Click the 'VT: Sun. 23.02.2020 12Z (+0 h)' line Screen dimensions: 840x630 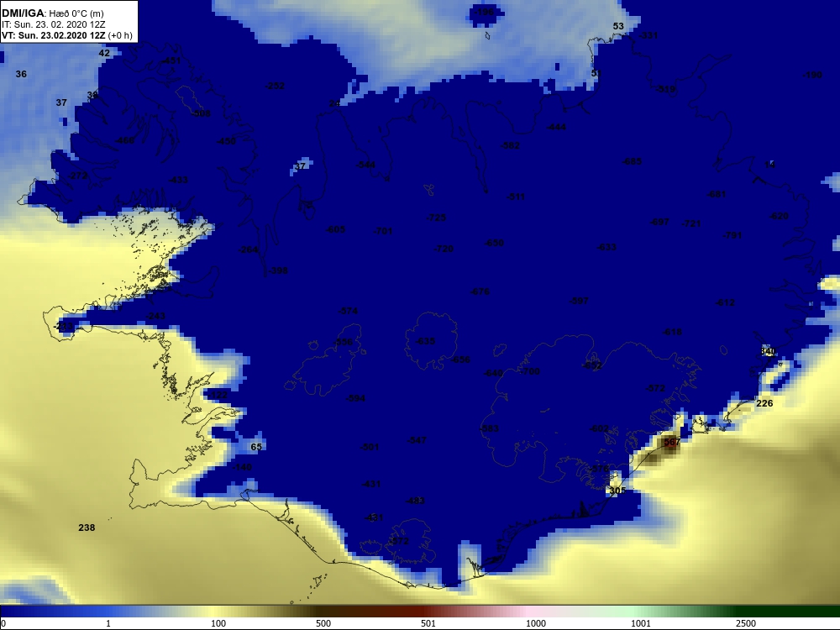click(x=67, y=35)
